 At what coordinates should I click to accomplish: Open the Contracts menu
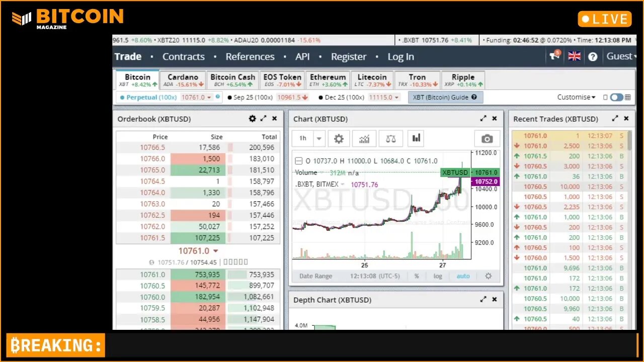[x=183, y=57]
